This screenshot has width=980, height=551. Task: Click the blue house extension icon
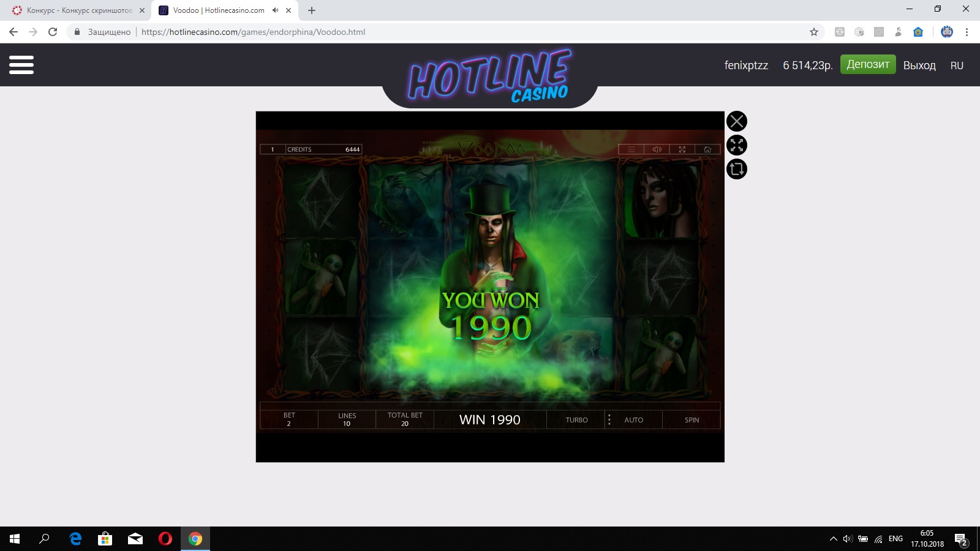tap(918, 32)
